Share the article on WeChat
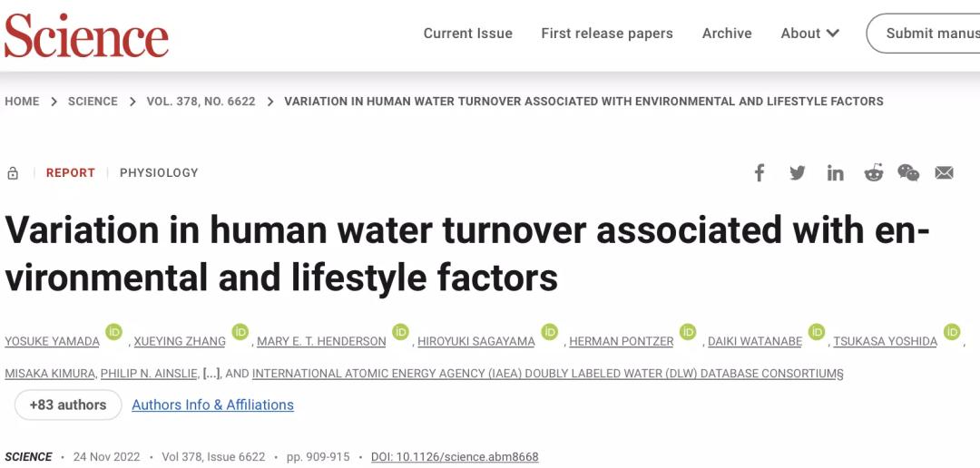Viewport: 980px width, 468px height. coord(908,173)
